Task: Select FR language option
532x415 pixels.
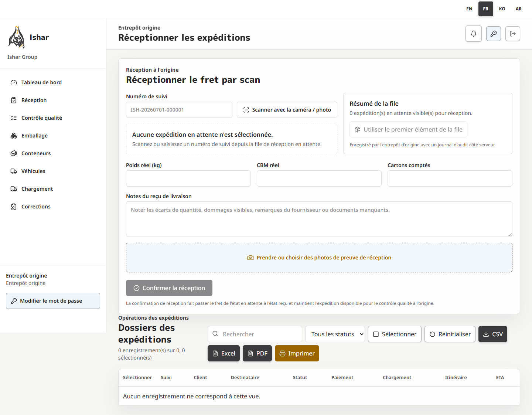Action: pos(486,9)
